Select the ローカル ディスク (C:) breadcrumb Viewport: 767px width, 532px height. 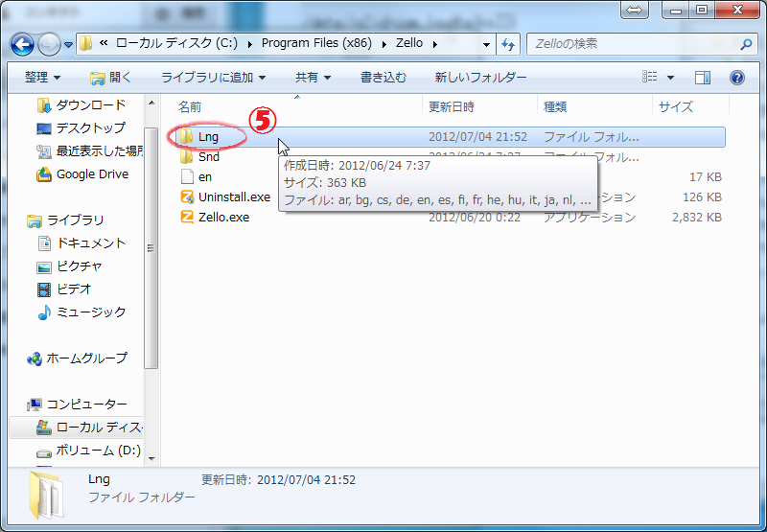[x=176, y=43]
